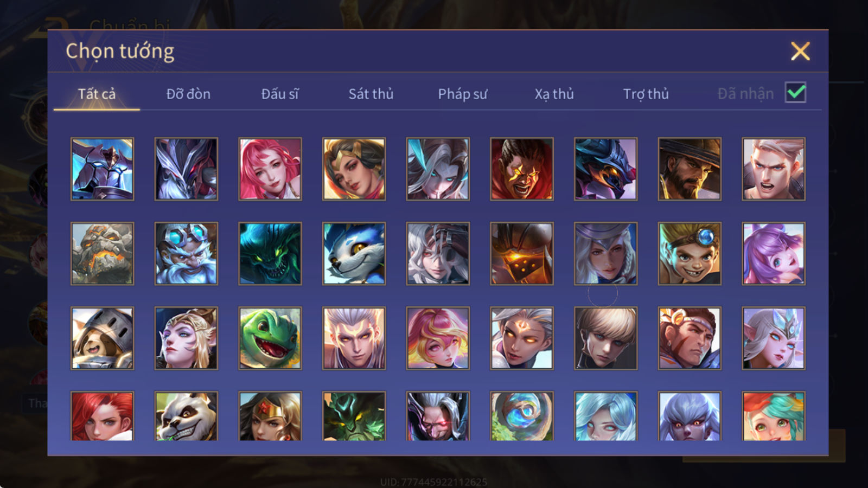868x488 pixels.
Task: Choose the purple-haired chibi girl hero
Action: pyautogui.click(x=774, y=253)
